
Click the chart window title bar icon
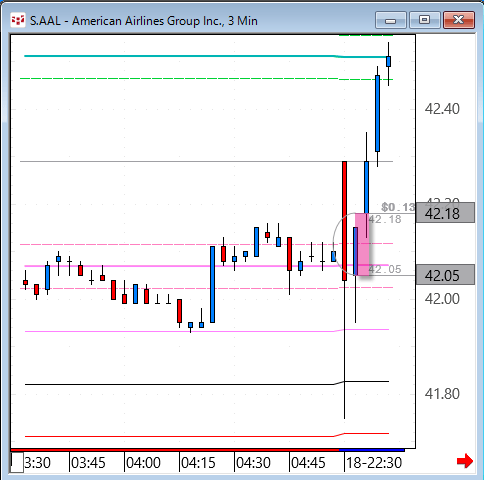[18, 20]
